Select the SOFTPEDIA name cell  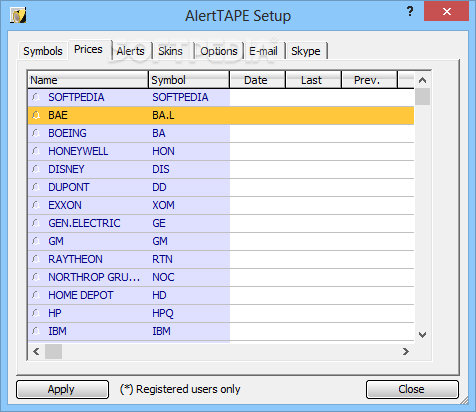(x=88, y=97)
